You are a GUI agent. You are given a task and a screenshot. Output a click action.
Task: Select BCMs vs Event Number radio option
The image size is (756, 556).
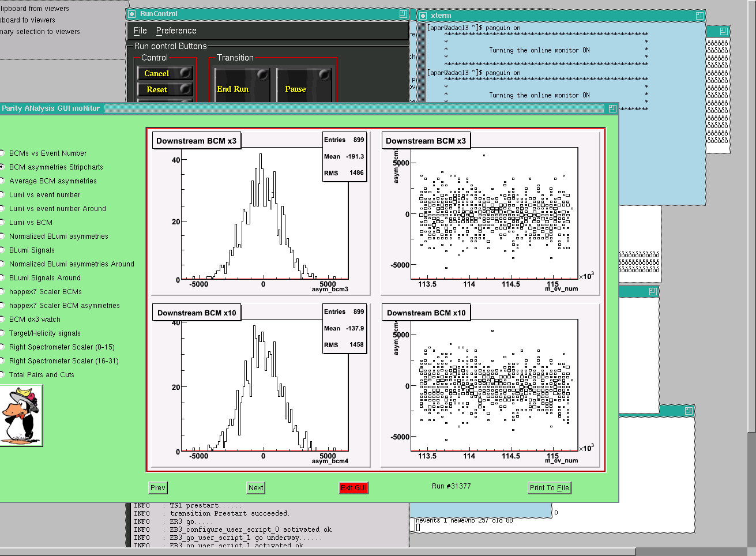[43, 153]
